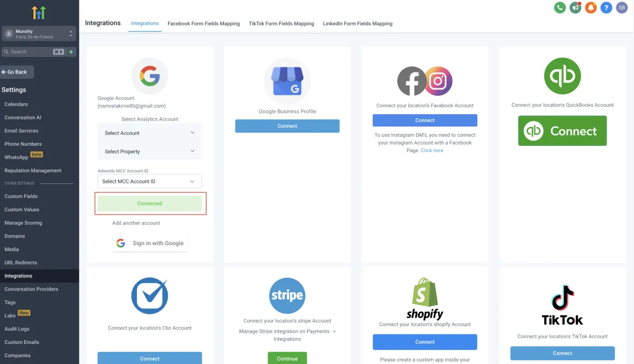The width and height of the screenshot is (634, 364).
Task: Click Sign in with Google button
Action: [150, 243]
